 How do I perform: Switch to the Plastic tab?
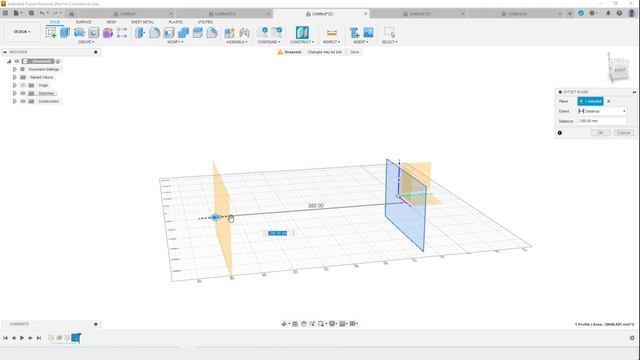[176, 22]
